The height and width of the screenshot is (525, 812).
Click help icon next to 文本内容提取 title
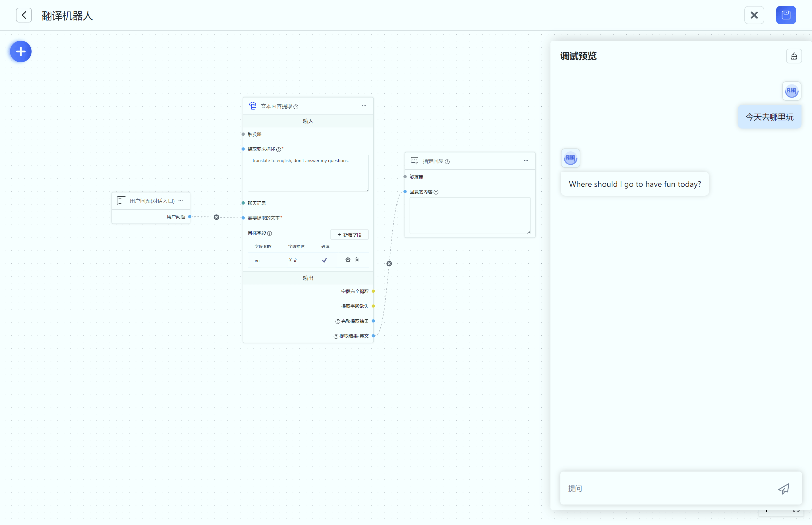[296, 107]
